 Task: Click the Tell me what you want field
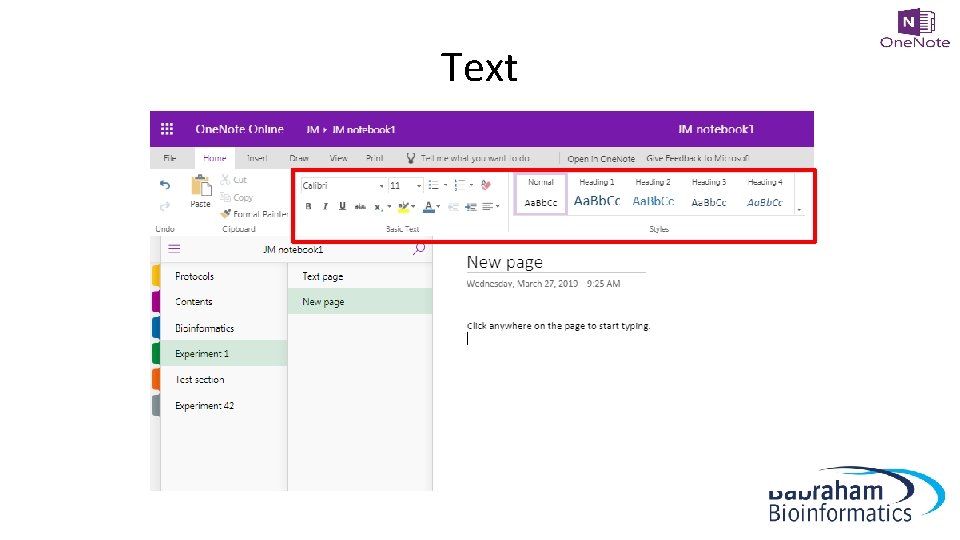pyautogui.click(x=475, y=158)
